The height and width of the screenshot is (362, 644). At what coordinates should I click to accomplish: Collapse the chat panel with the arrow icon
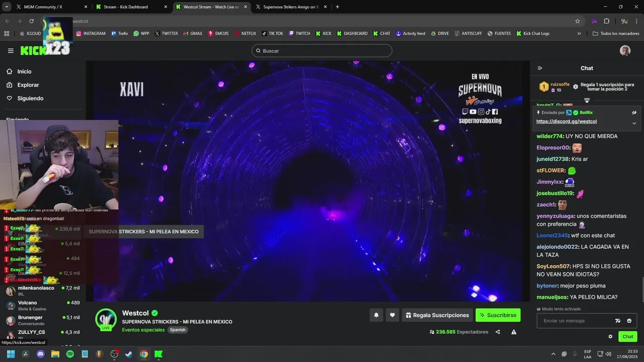tap(540, 68)
